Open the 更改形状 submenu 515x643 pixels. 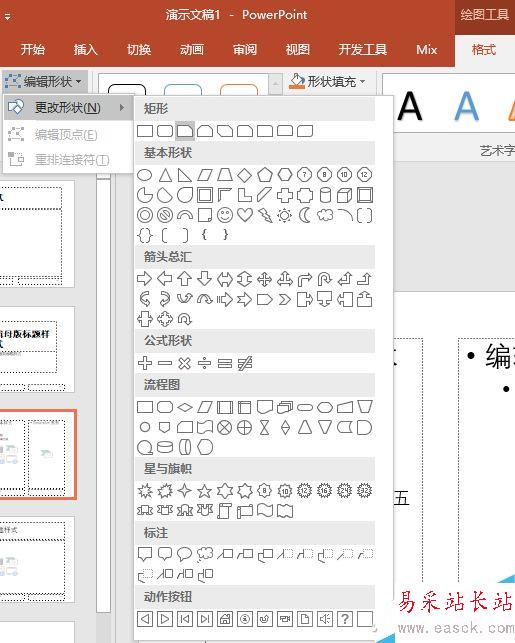click(x=68, y=108)
